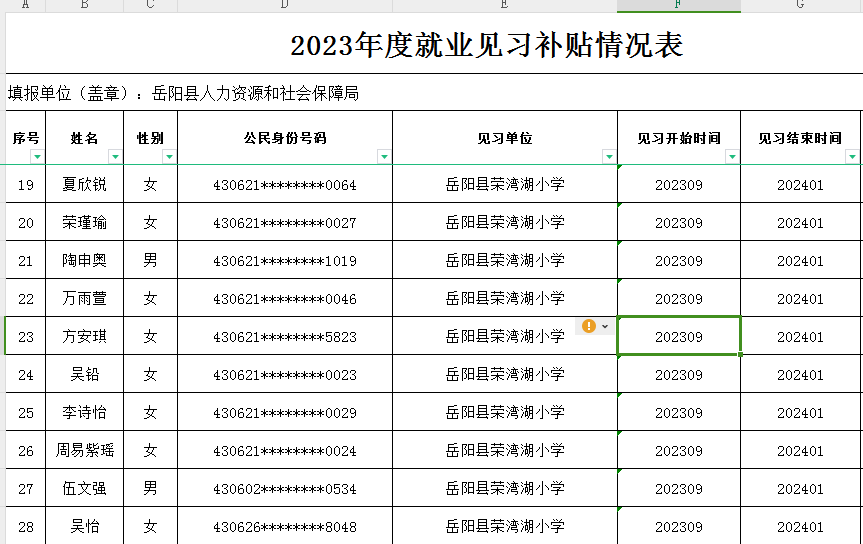The height and width of the screenshot is (544, 863).
Task: Click the orange error warning icon
Action: (589, 326)
